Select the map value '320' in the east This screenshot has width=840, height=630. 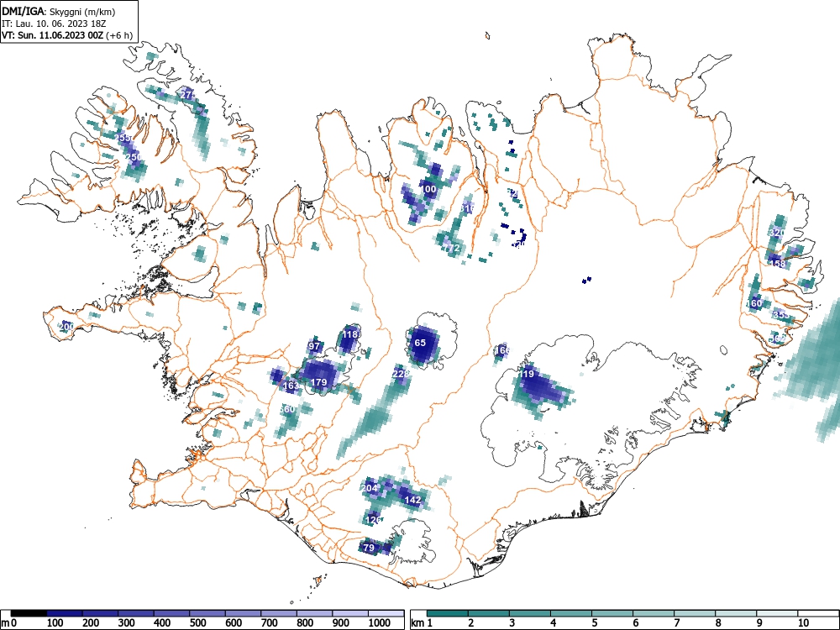(x=776, y=233)
